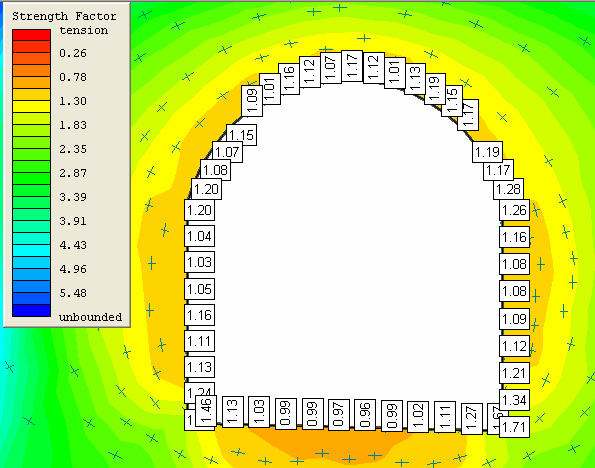
Task: Click the 3.39 legend value
Action: (73, 197)
